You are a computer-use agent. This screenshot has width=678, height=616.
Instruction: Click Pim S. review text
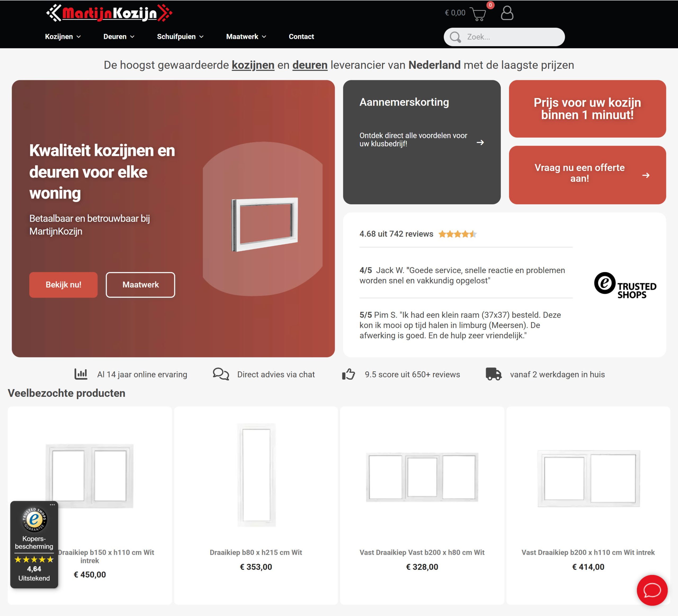pos(460,325)
